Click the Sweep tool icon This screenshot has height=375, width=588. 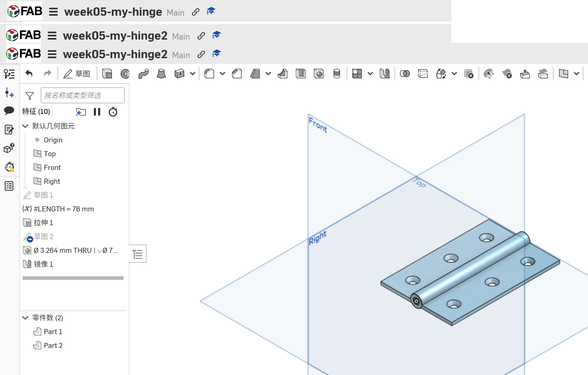(143, 74)
